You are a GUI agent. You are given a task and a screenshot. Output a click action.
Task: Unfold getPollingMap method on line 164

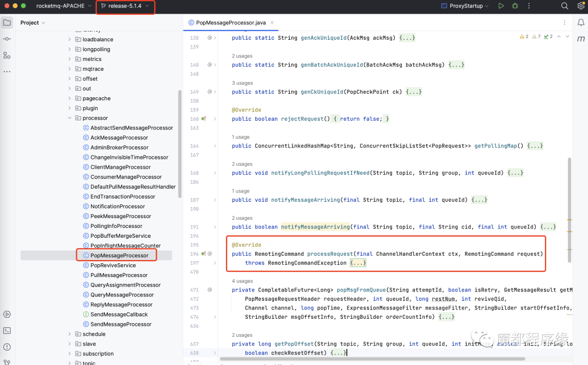point(215,146)
